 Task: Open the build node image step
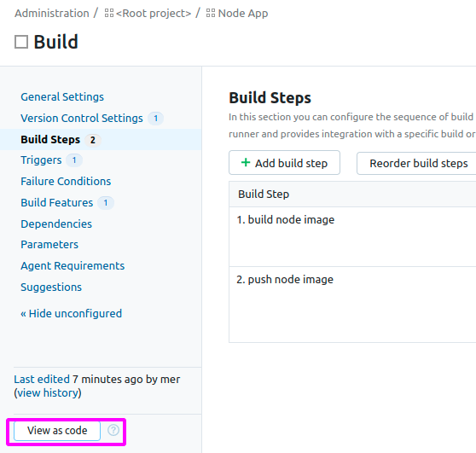286,219
